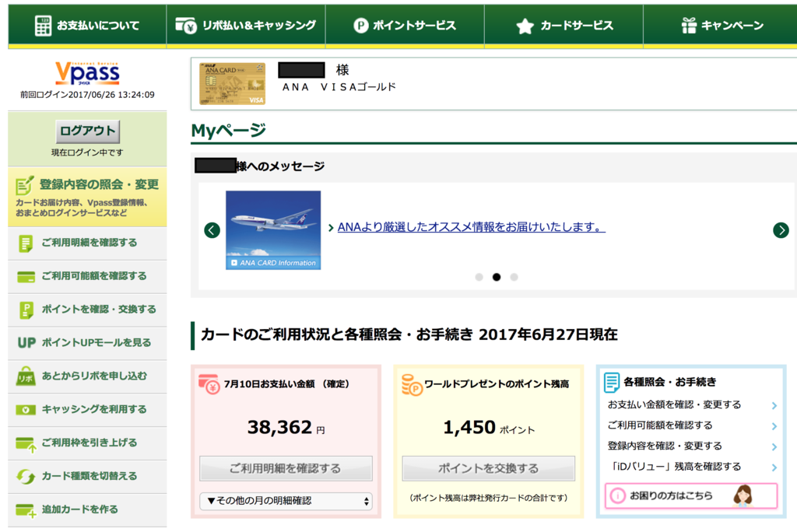Viewport: 797px width, 532px height.
Task: Open「iDバリュー」残高を確認する link
Action: [675, 467]
